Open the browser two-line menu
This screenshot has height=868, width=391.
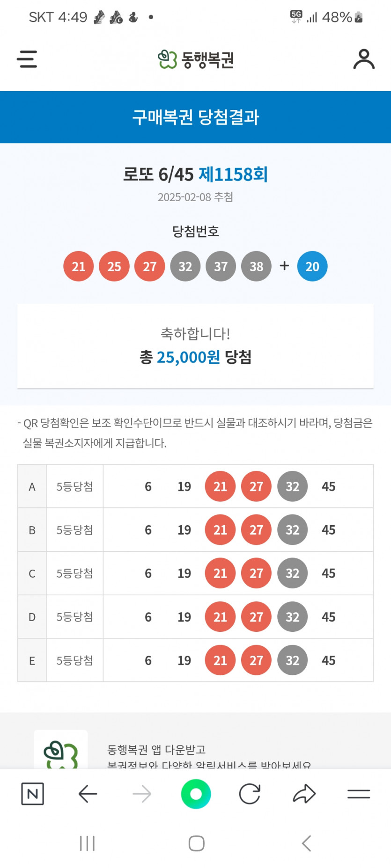[x=359, y=794]
